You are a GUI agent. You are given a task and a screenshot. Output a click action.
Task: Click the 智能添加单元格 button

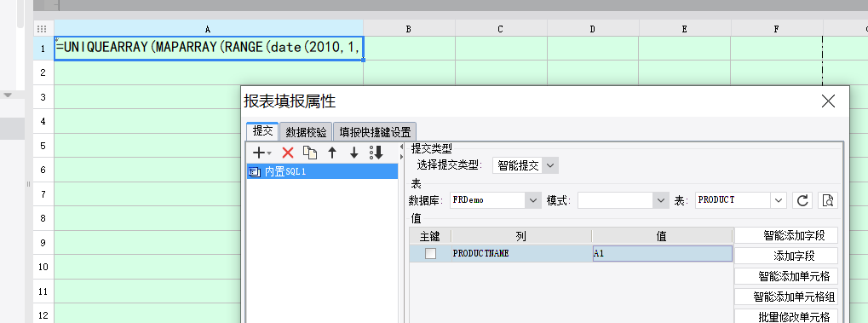click(x=786, y=276)
